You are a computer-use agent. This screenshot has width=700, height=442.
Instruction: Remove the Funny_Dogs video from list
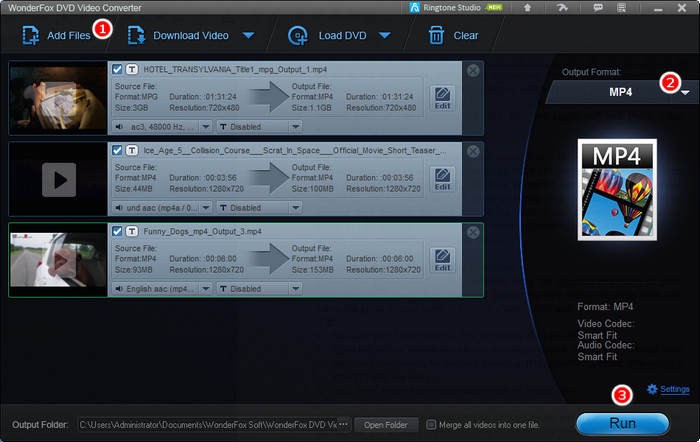coord(473,232)
